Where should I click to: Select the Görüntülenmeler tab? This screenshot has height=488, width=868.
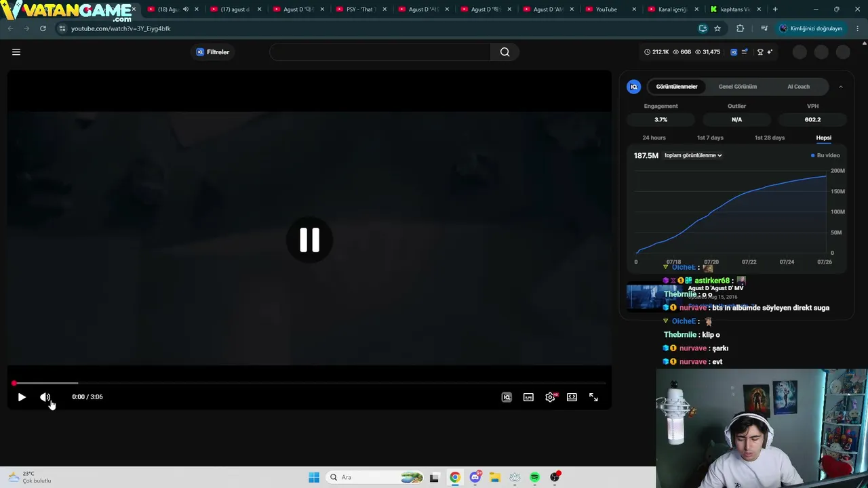(677, 87)
